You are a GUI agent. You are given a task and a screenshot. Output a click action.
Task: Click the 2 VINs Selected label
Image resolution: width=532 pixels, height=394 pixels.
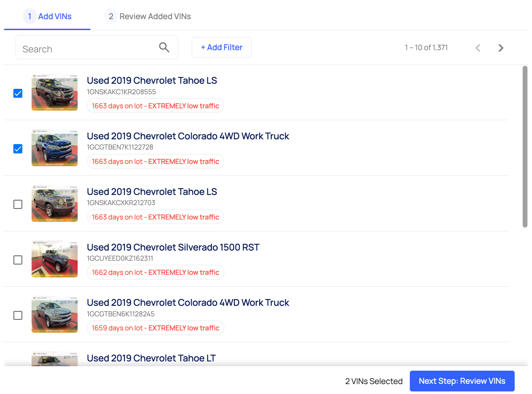coord(374,381)
